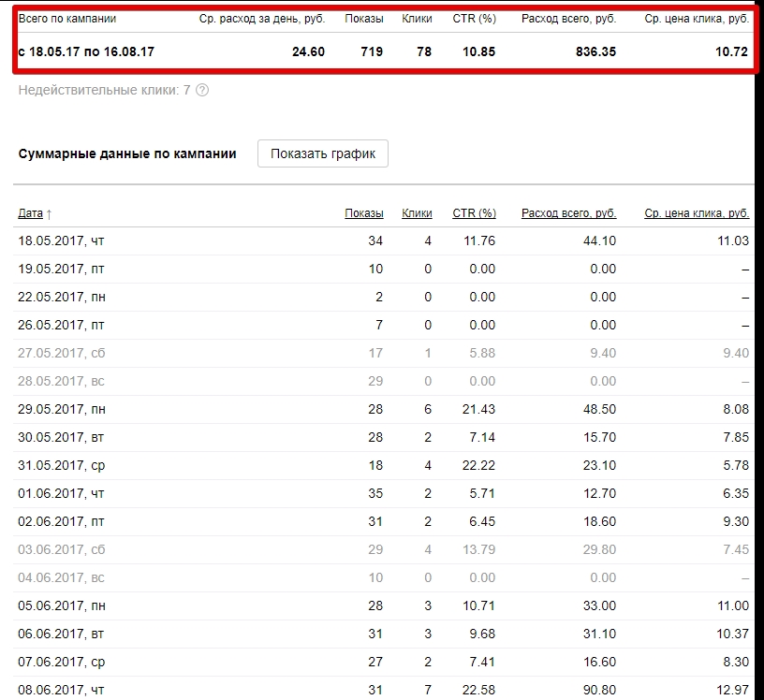This screenshot has width=764, height=700.
Task: Sort table by the Дата column header
Action: coord(30,212)
